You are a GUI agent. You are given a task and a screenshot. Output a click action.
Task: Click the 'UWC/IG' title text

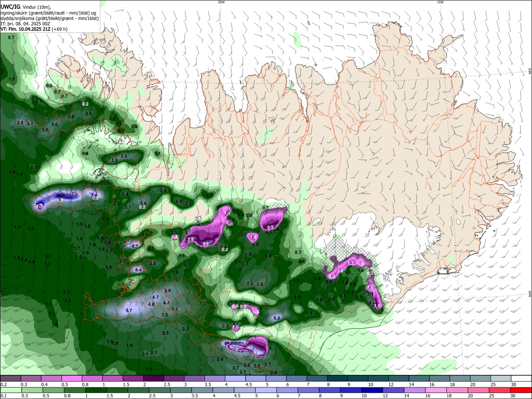click(x=10, y=7)
